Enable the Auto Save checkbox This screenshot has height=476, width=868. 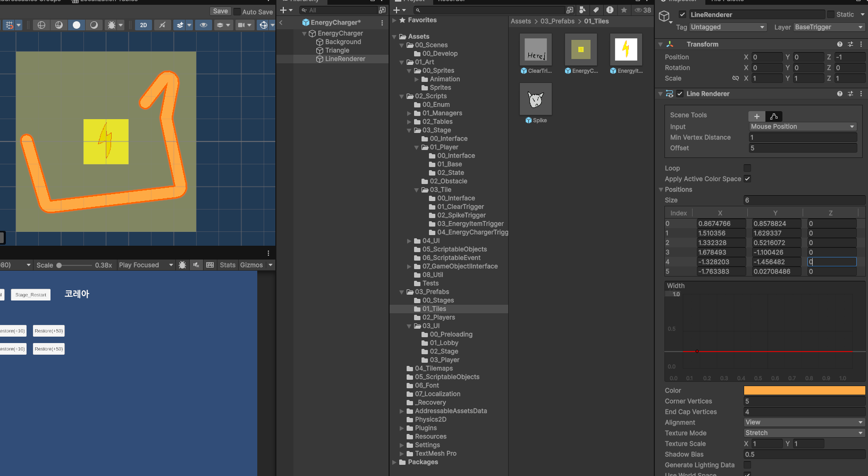tap(237, 11)
